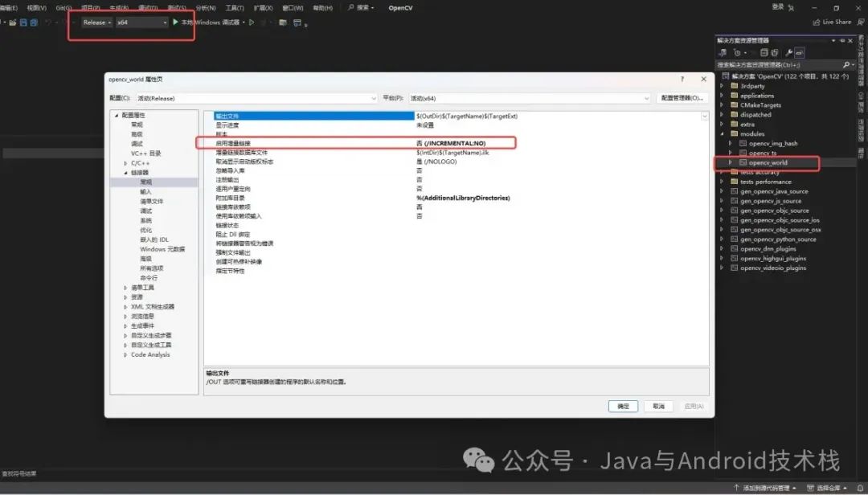Expand the C/C++ node in the property tree
Image resolution: width=868 pixels, height=495 pixels.
pos(125,163)
